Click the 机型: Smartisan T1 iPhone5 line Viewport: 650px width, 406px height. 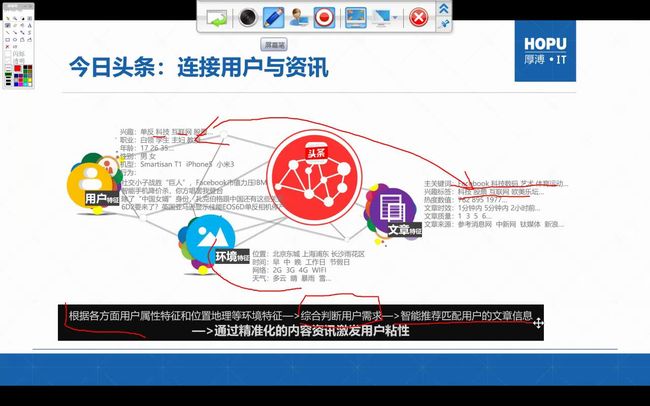(x=177, y=164)
